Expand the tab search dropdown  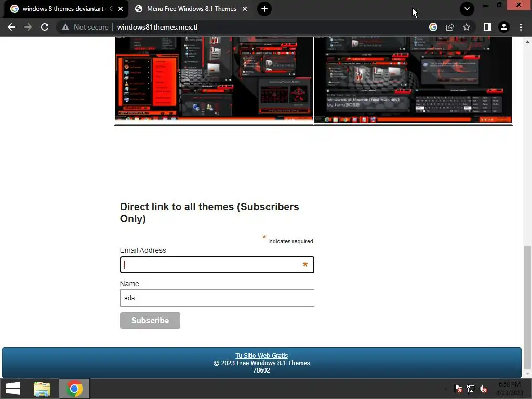467,9
